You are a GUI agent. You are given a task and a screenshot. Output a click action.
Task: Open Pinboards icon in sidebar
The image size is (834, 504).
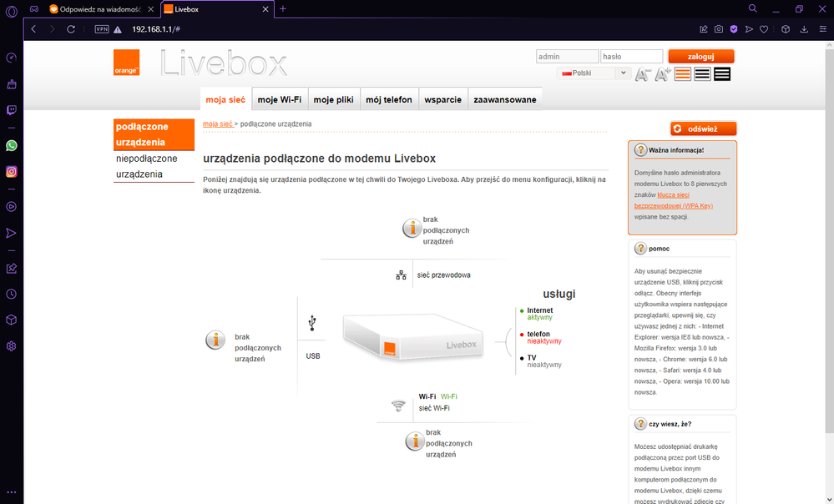click(x=11, y=269)
